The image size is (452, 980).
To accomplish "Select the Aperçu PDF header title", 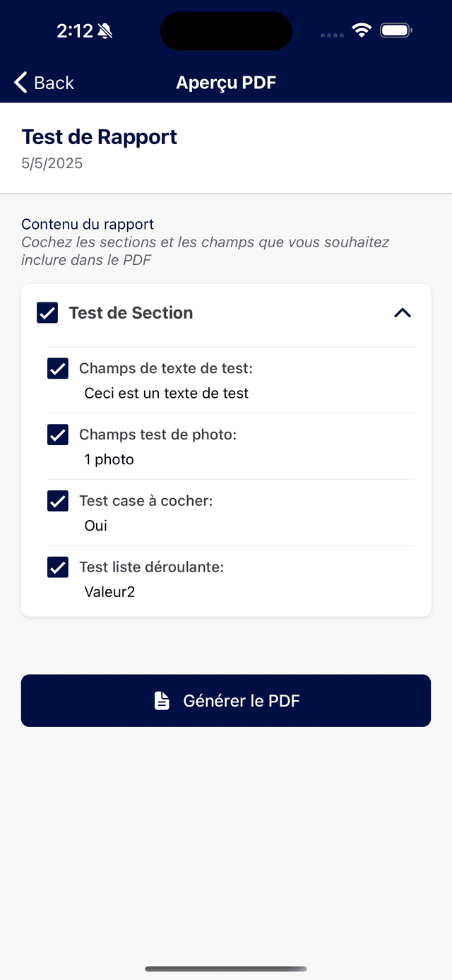I will click(x=226, y=82).
